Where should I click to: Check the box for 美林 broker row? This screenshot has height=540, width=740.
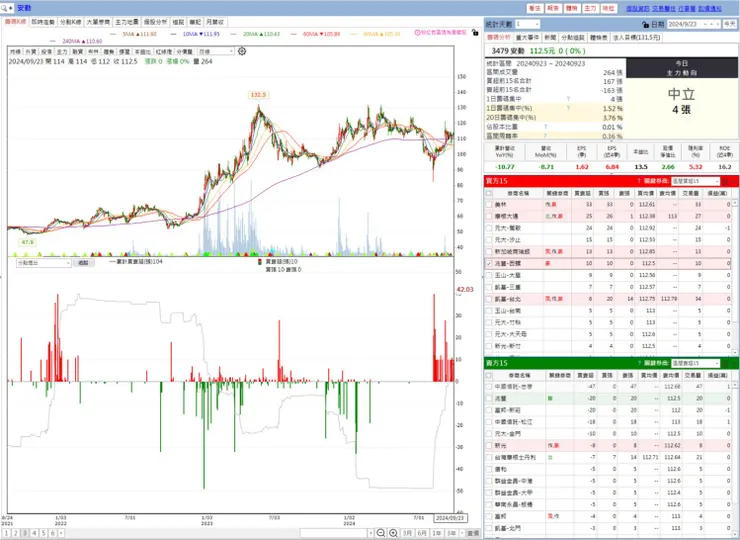coord(489,204)
